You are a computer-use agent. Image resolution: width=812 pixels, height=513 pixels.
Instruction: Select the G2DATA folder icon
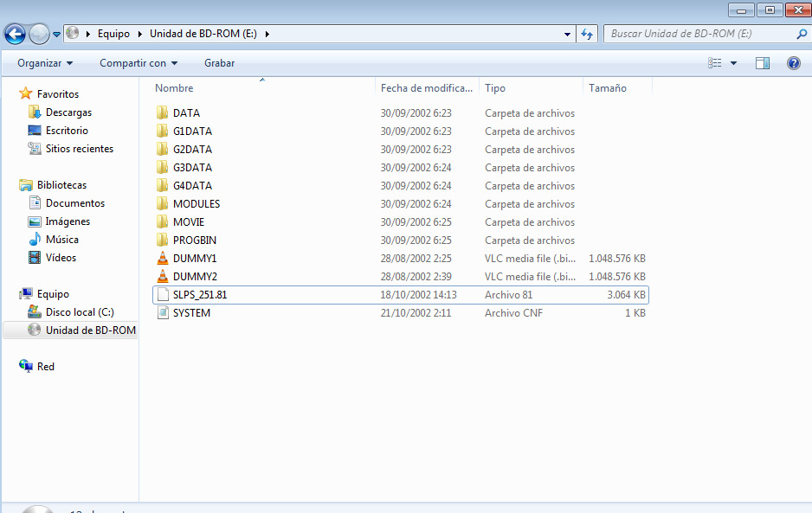(x=163, y=149)
